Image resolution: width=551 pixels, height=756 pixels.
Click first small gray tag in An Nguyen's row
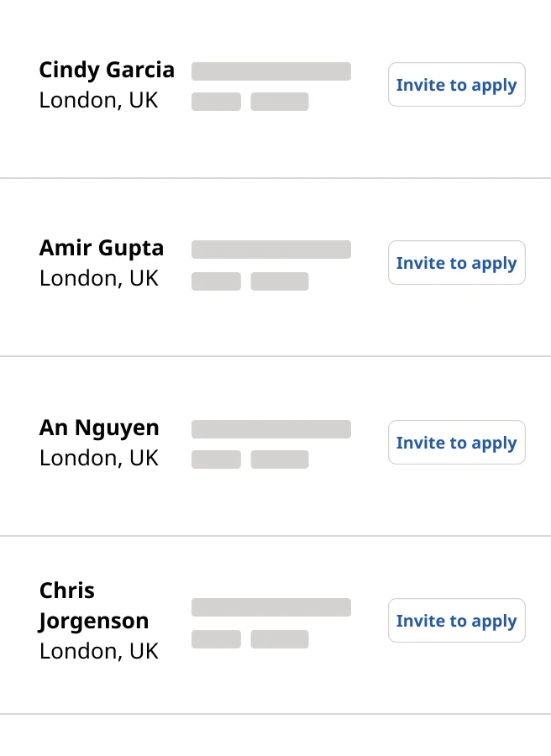coord(216,459)
